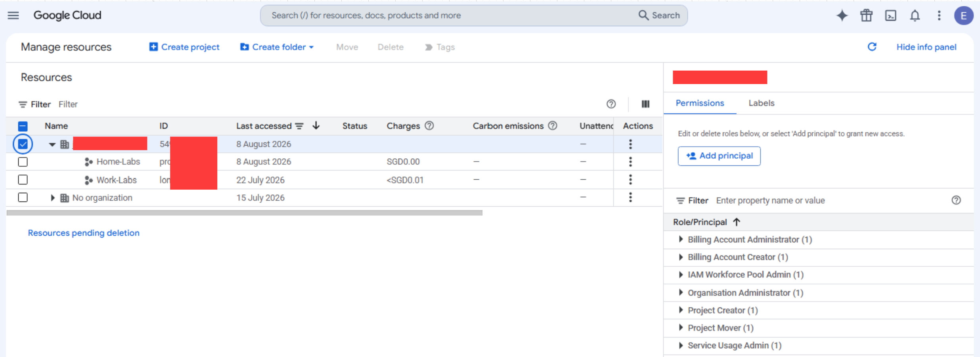Image resolution: width=980 pixels, height=357 pixels.
Task: Click the Add principal button
Action: pyautogui.click(x=719, y=156)
